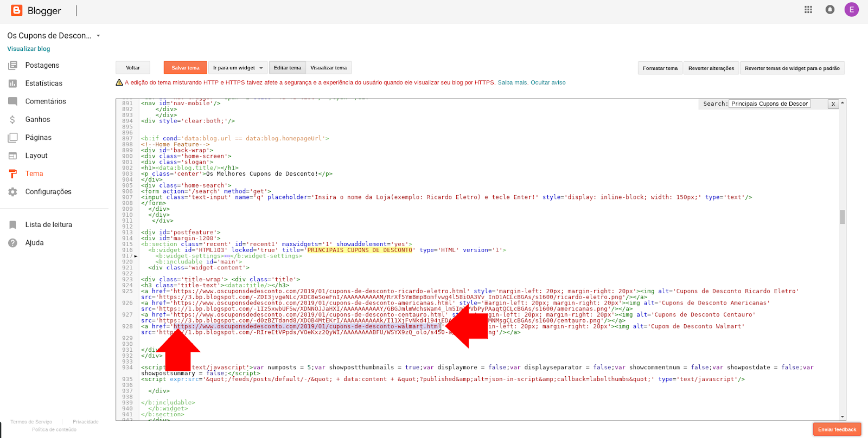868x438 pixels.
Task: Select the Editar tema tab
Action: click(288, 68)
